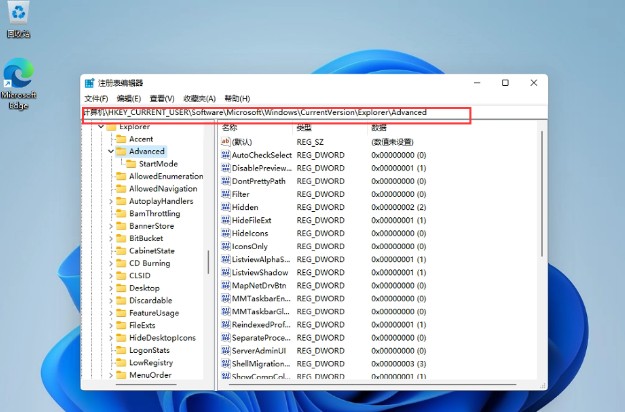The width and height of the screenshot is (625, 412).
Task: Expand the FeatureUsage key
Action: point(111,313)
